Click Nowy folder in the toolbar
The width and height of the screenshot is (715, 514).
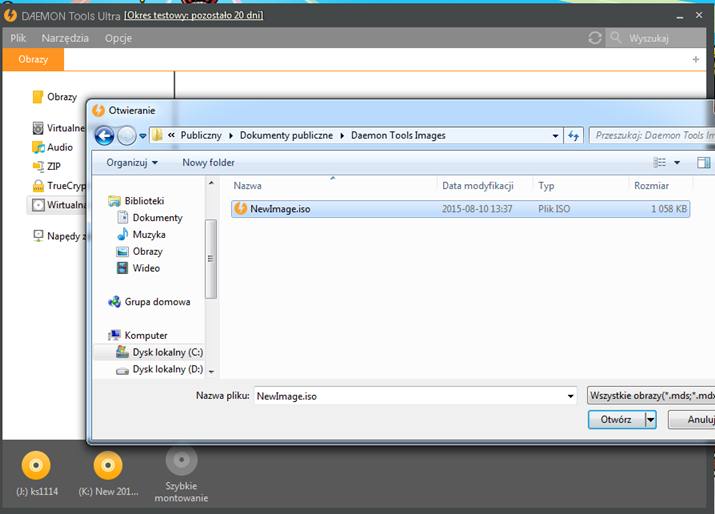[208, 163]
